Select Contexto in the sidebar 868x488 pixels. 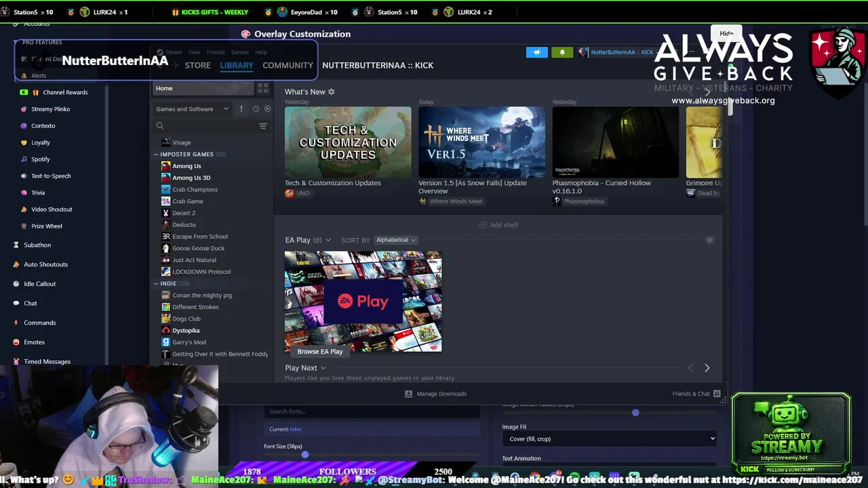click(x=43, y=125)
